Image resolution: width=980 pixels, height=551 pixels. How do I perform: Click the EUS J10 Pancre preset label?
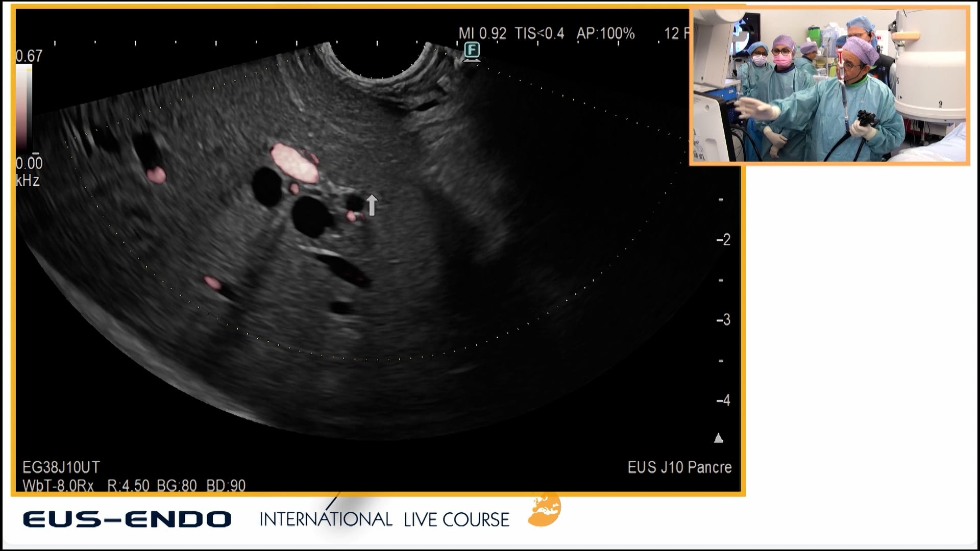(679, 467)
